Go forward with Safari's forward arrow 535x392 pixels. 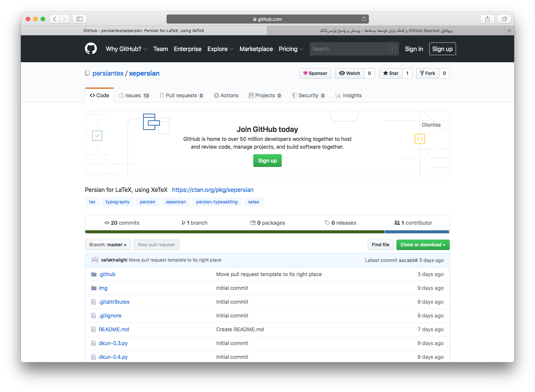(64, 19)
